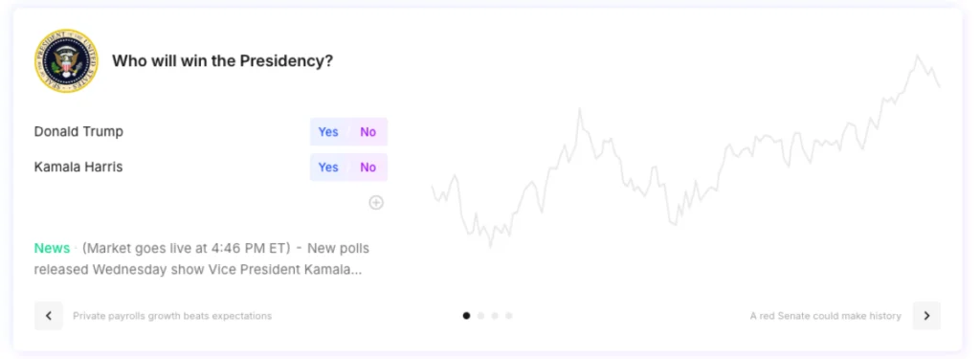Image resolution: width=980 pixels, height=359 pixels.
Task: Advance to next card with right arrow
Action: [x=926, y=316]
